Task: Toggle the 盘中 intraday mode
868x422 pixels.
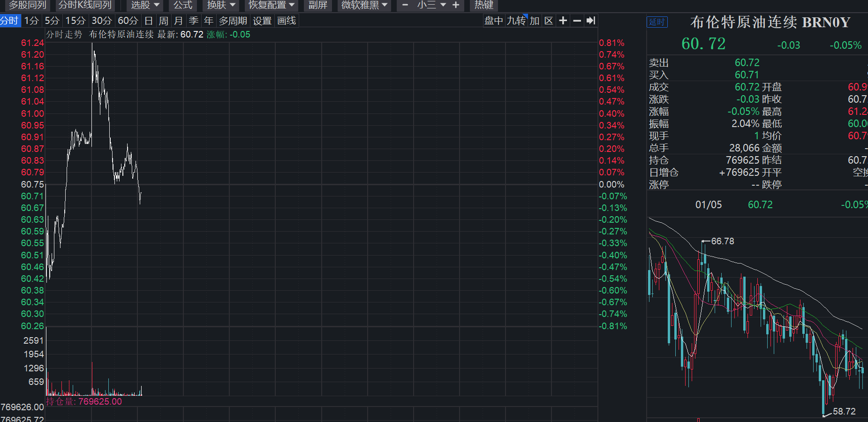Action: coord(494,21)
